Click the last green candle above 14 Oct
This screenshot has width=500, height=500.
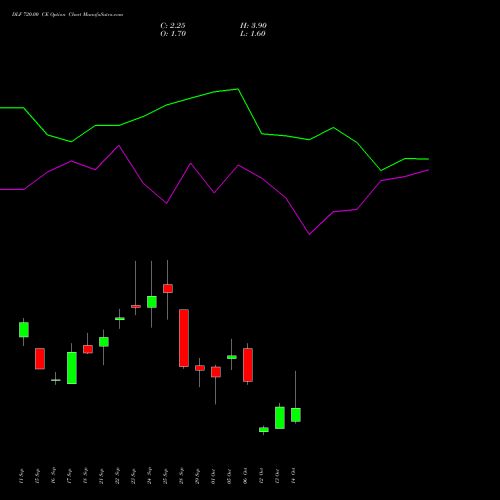click(x=296, y=415)
